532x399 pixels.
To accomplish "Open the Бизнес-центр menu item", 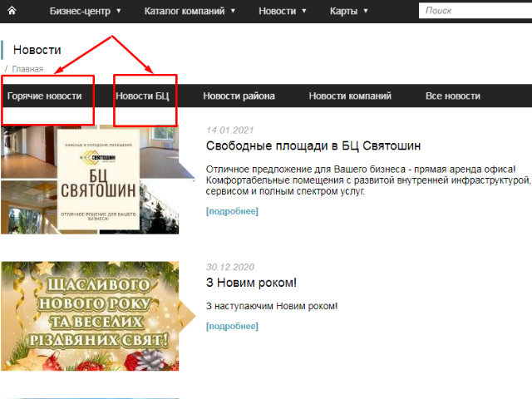I will [80, 11].
